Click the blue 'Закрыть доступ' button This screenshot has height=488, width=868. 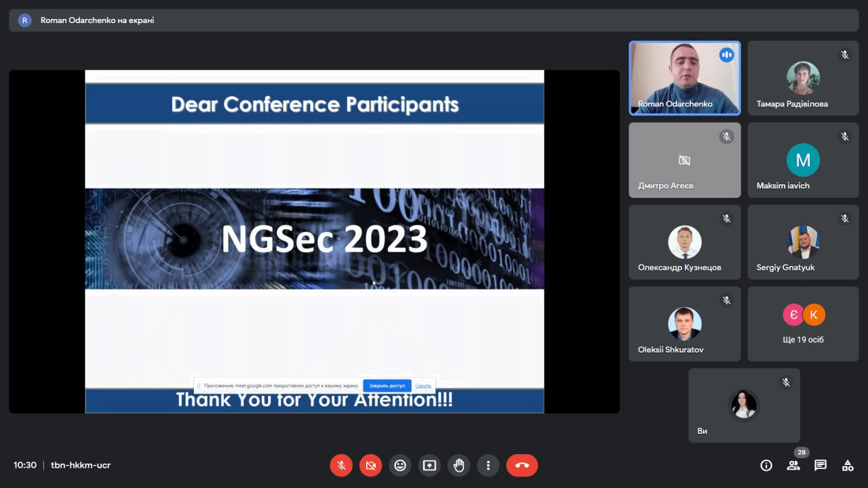pyautogui.click(x=387, y=386)
